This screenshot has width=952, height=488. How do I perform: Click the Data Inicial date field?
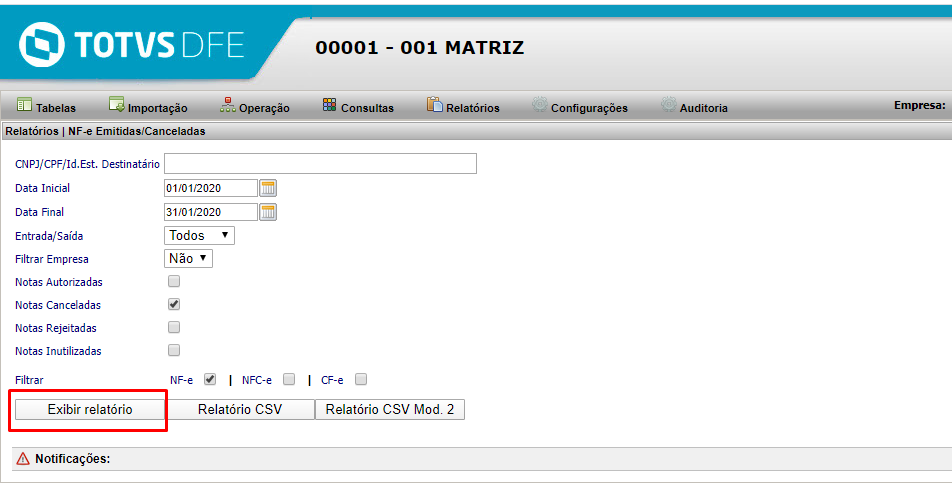(211, 188)
